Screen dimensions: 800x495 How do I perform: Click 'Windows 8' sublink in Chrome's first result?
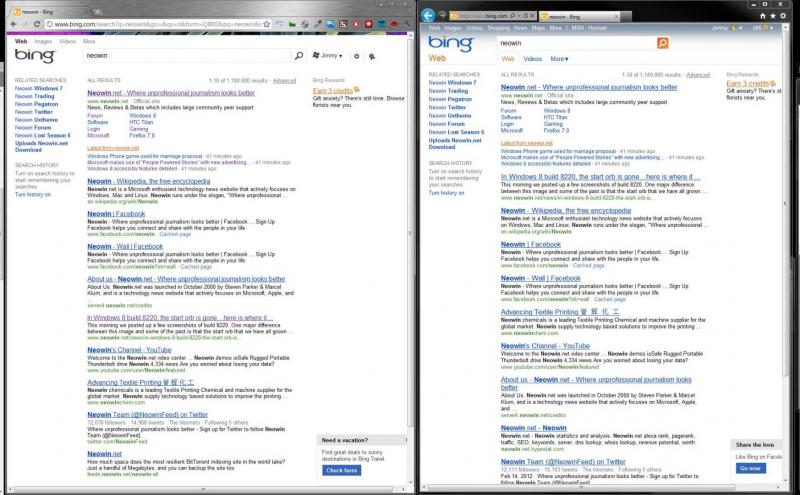tap(142, 116)
